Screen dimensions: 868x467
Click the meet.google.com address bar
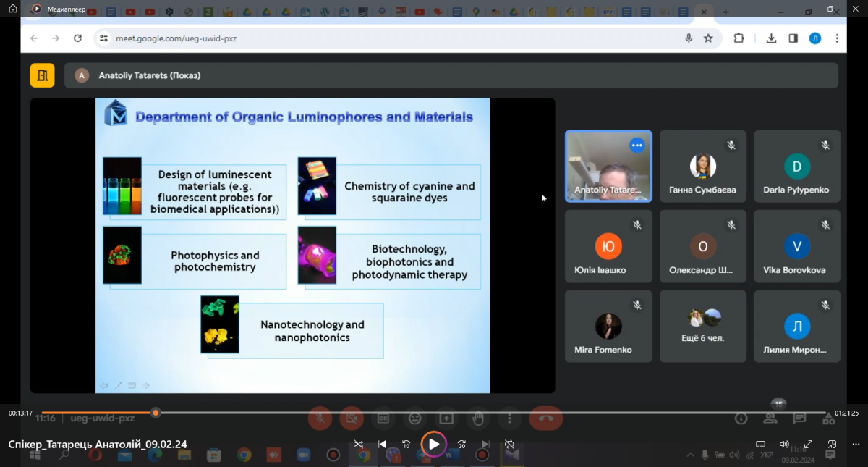pyautogui.click(x=391, y=38)
